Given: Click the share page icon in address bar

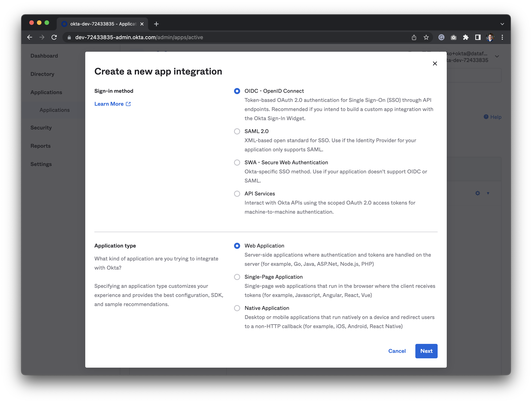Looking at the screenshot, I should [x=414, y=37].
